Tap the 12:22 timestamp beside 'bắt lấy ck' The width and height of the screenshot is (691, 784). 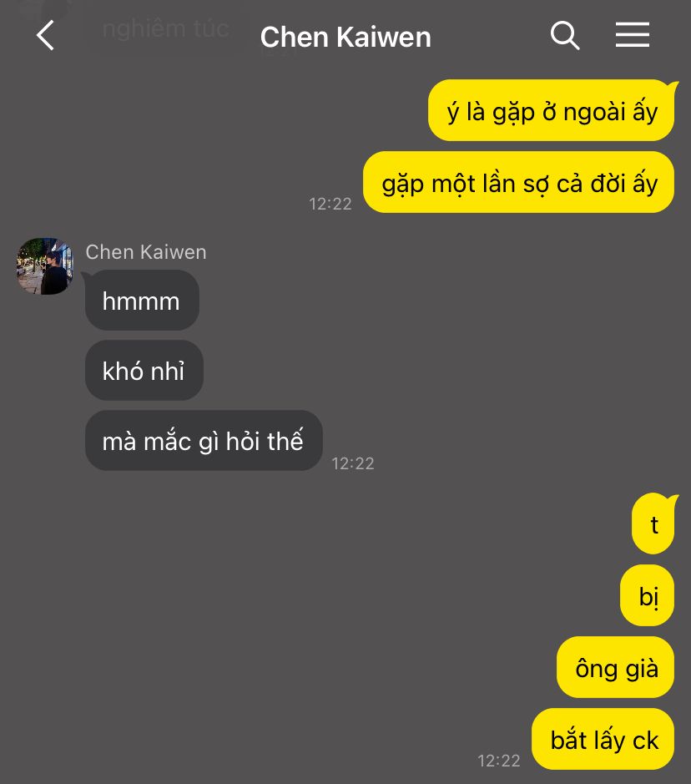[x=499, y=761]
